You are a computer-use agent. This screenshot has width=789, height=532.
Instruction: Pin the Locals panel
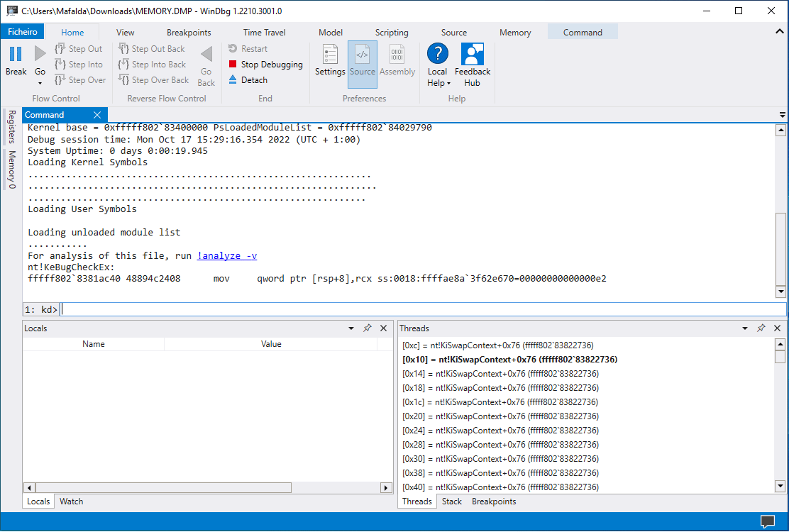(x=368, y=328)
